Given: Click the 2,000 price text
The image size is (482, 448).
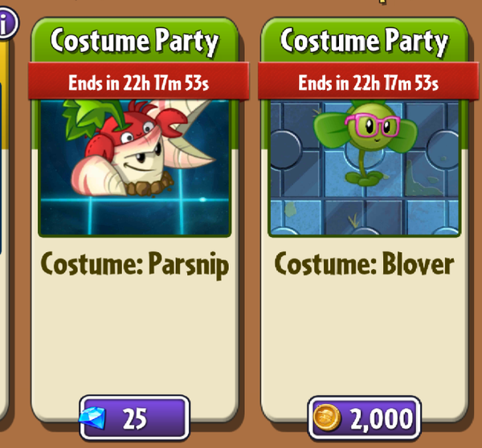Looking at the screenshot, I should 382,419.
